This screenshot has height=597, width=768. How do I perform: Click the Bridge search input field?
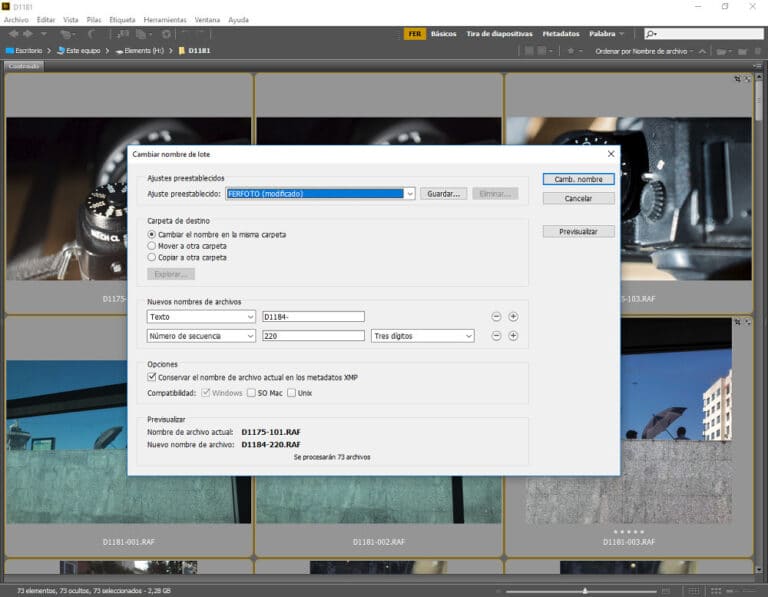[x=704, y=34]
